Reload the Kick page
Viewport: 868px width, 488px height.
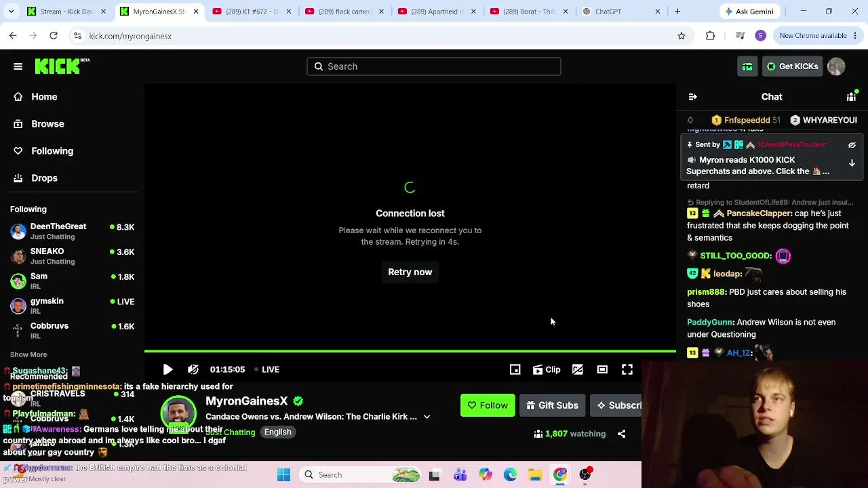click(x=54, y=36)
